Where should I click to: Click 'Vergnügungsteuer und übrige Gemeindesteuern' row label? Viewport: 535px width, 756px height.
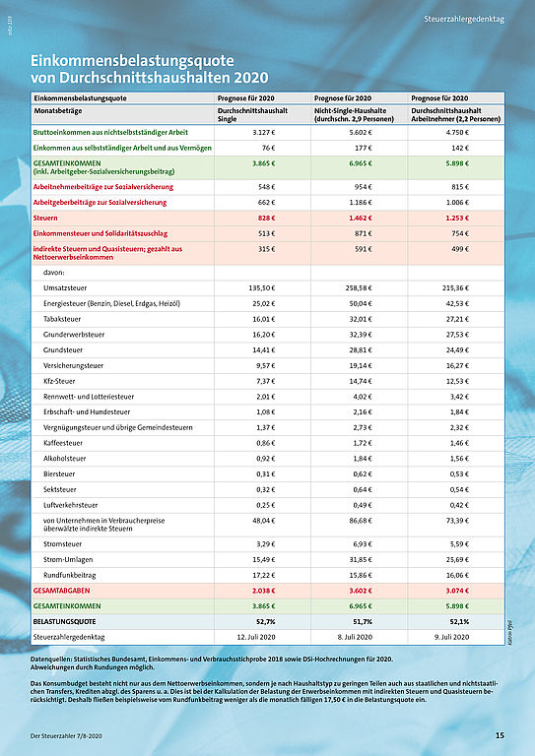[118, 427]
